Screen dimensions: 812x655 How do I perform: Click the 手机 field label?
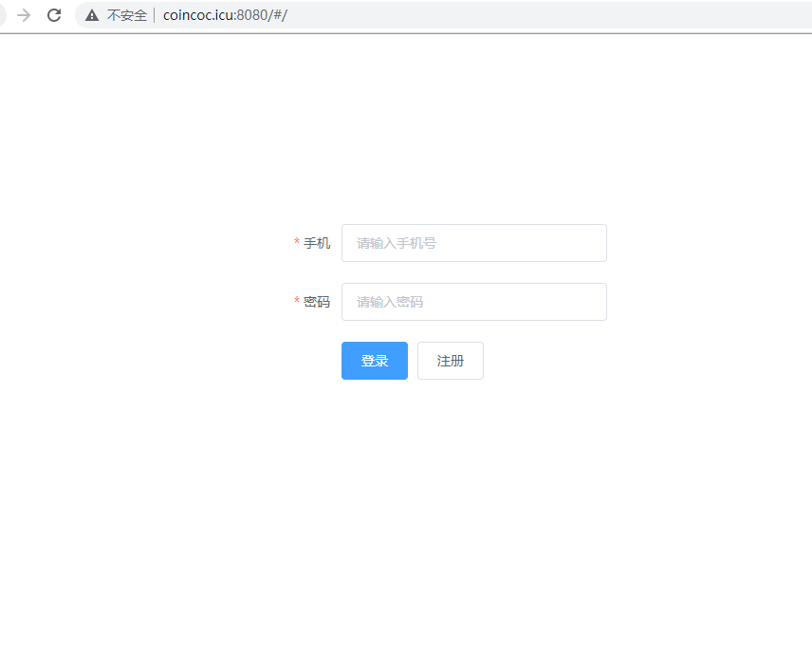(x=317, y=243)
